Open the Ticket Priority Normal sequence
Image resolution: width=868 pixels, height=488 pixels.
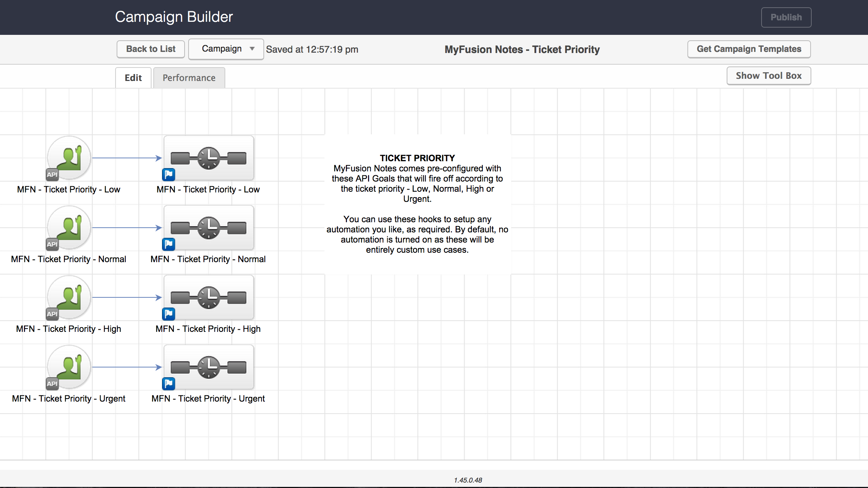209,227
